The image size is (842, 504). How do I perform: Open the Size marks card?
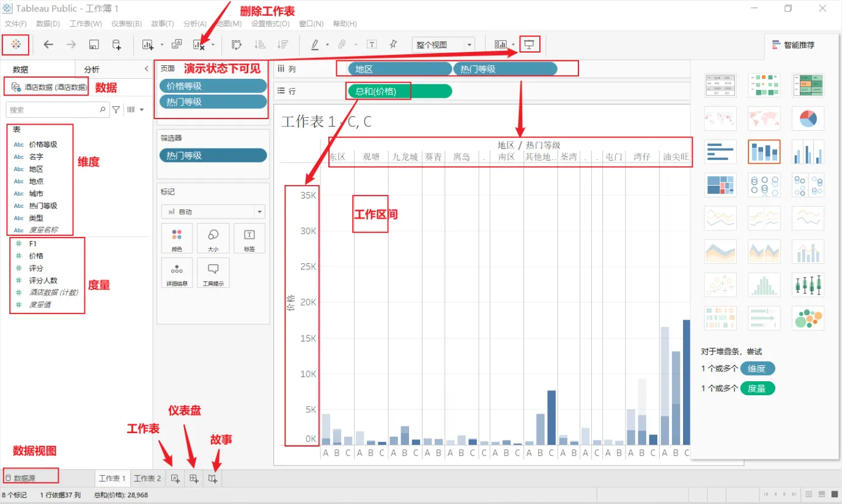[x=213, y=239]
